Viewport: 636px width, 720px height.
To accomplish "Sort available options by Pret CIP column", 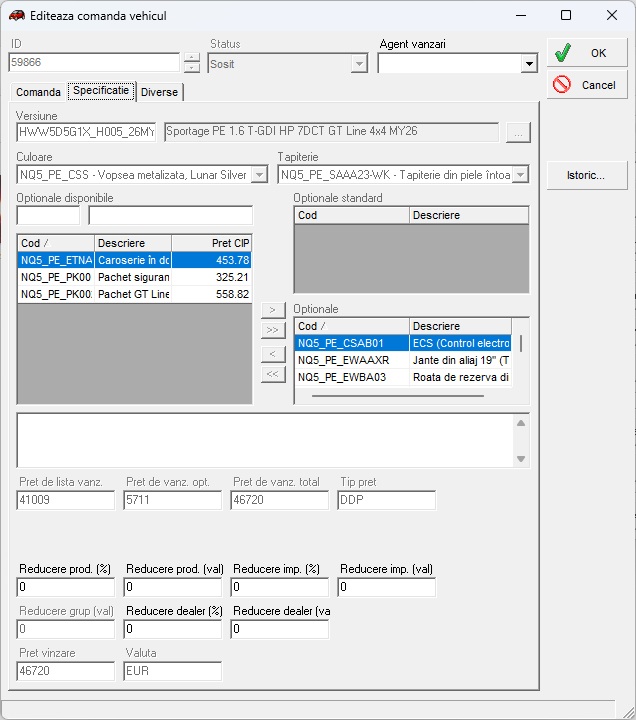I will (211, 243).
